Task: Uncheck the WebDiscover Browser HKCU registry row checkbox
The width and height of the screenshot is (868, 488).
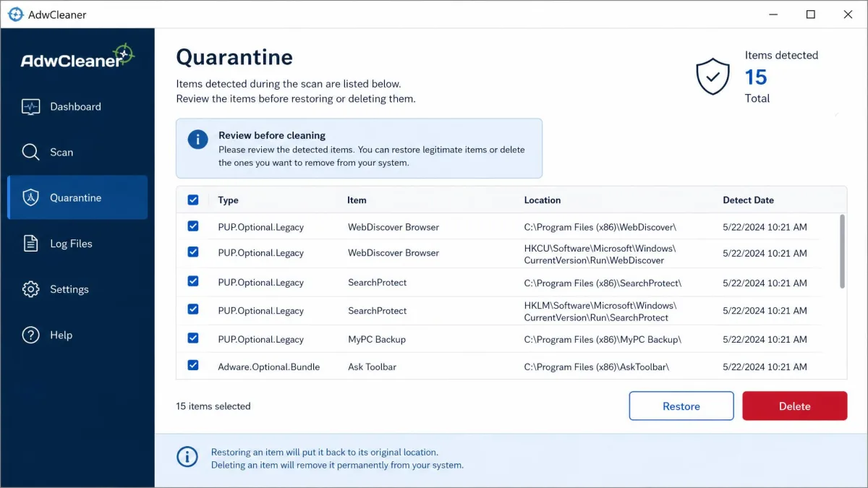Action: (x=193, y=252)
